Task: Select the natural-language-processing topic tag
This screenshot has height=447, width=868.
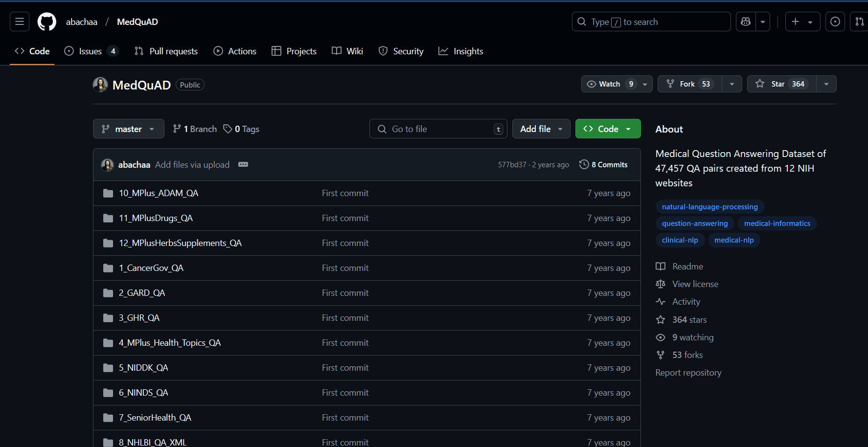Action: pyautogui.click(x=709, y=206)
